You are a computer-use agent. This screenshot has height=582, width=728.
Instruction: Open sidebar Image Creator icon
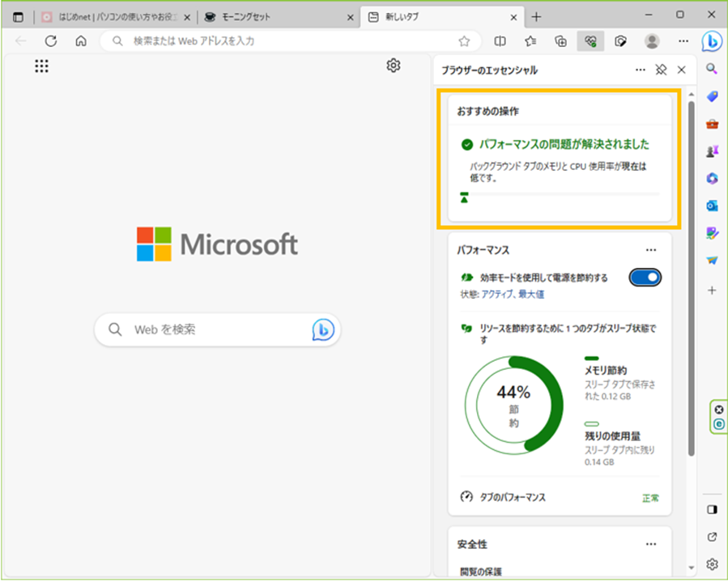point(713,232)
